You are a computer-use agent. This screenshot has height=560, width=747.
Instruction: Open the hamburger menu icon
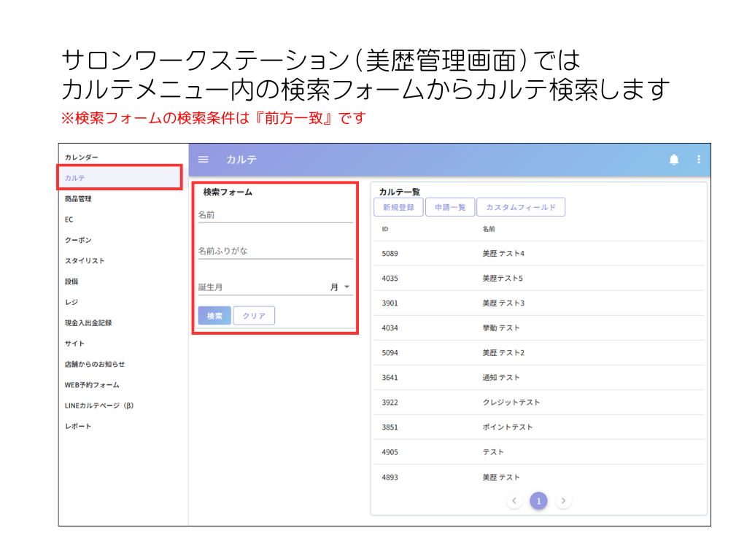tap(203, 160)
